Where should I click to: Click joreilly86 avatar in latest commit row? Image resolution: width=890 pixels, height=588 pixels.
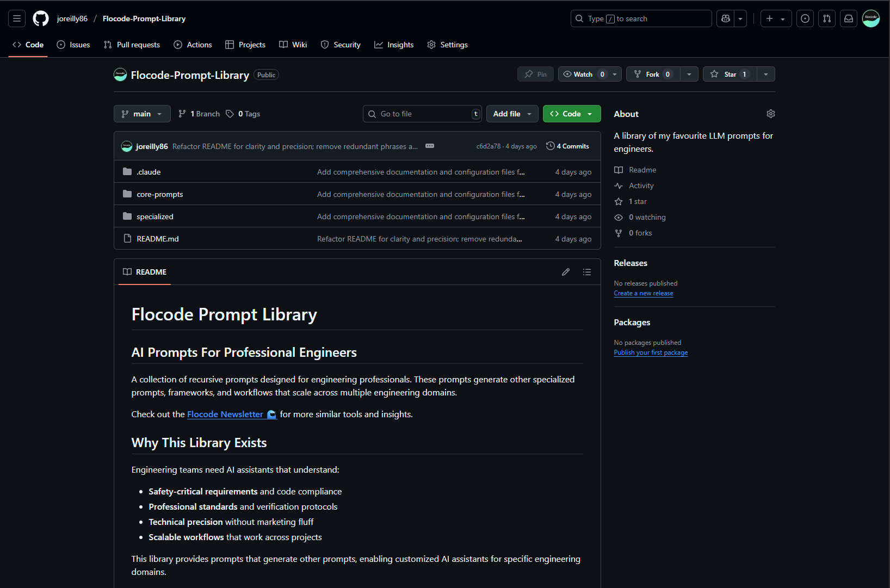pyautogui.click(x=127, y=146)
